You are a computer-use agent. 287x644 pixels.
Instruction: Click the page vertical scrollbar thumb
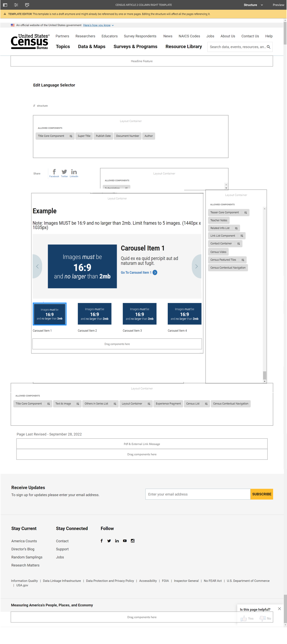coord(285,33)
